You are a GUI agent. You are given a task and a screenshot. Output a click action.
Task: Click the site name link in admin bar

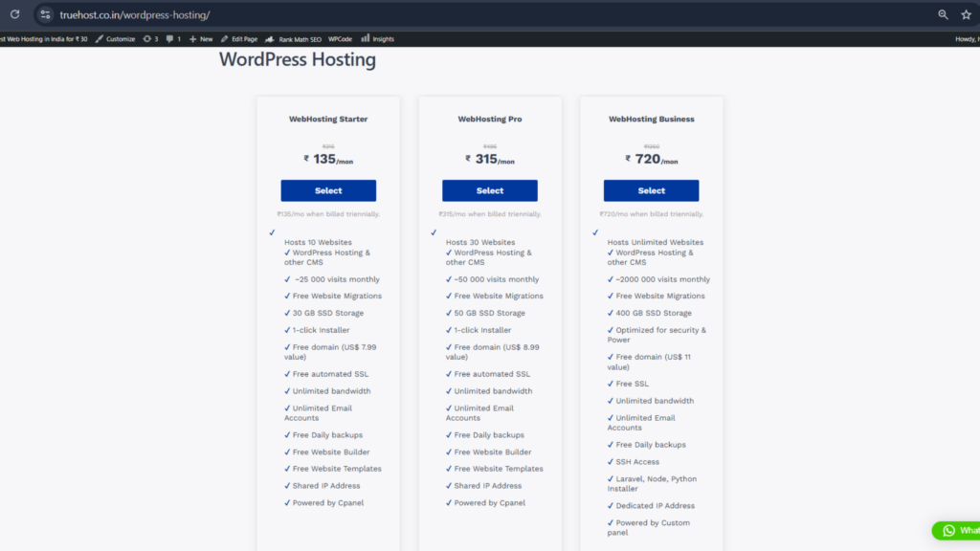click(44, 38)
